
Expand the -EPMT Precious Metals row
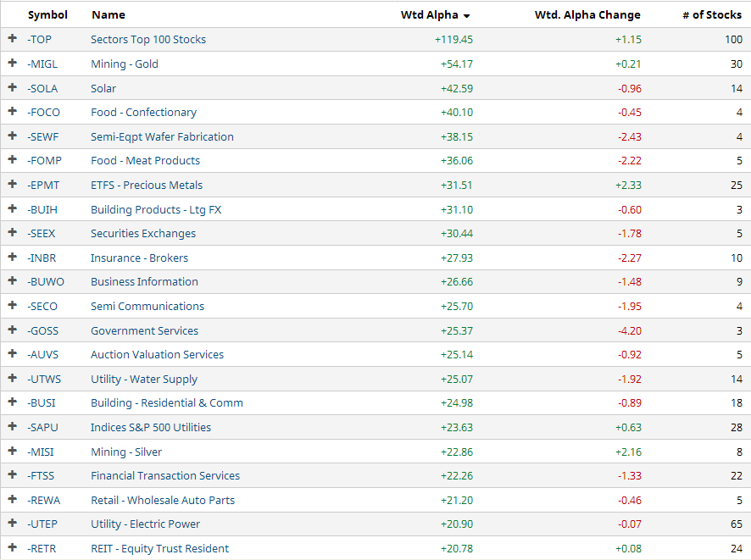(13, 184)
